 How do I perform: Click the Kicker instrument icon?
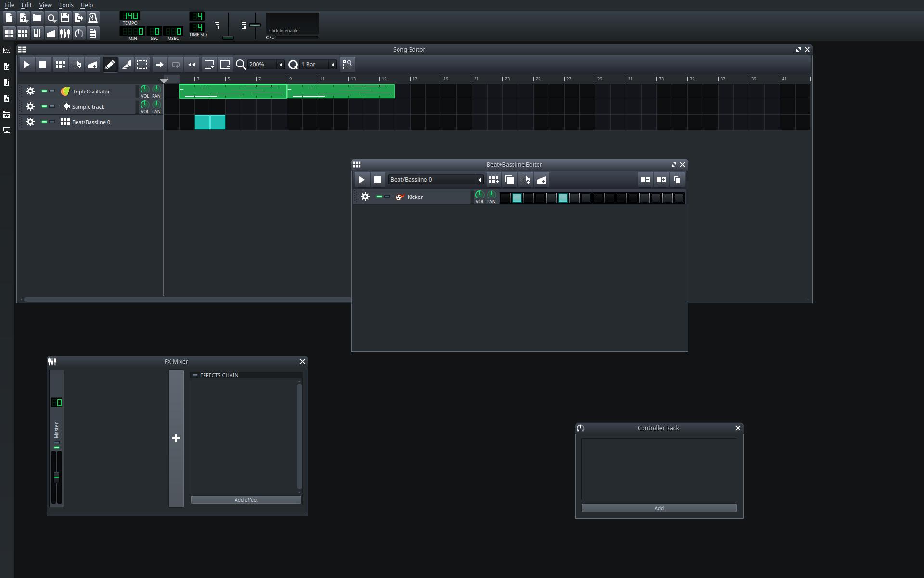click(399, 197)
